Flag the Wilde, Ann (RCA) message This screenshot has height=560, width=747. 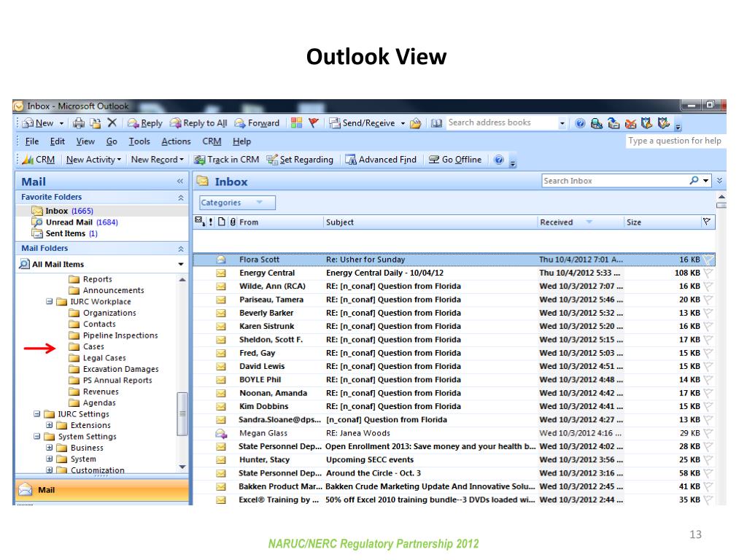(708, 286)
